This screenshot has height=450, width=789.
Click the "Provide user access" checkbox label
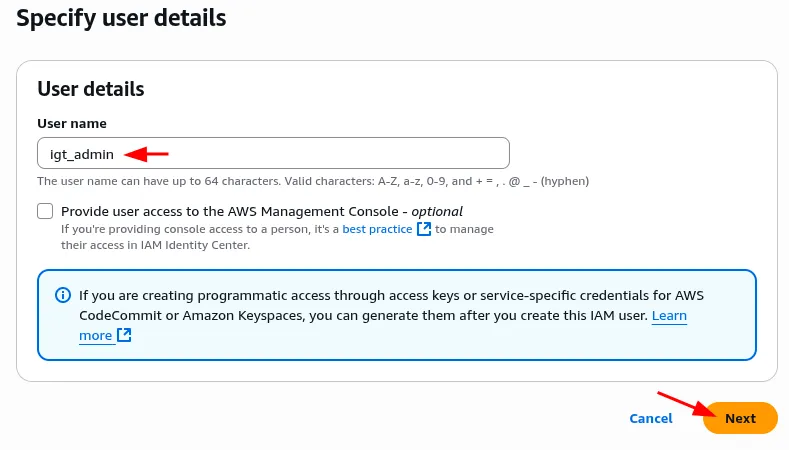[230, 211]
